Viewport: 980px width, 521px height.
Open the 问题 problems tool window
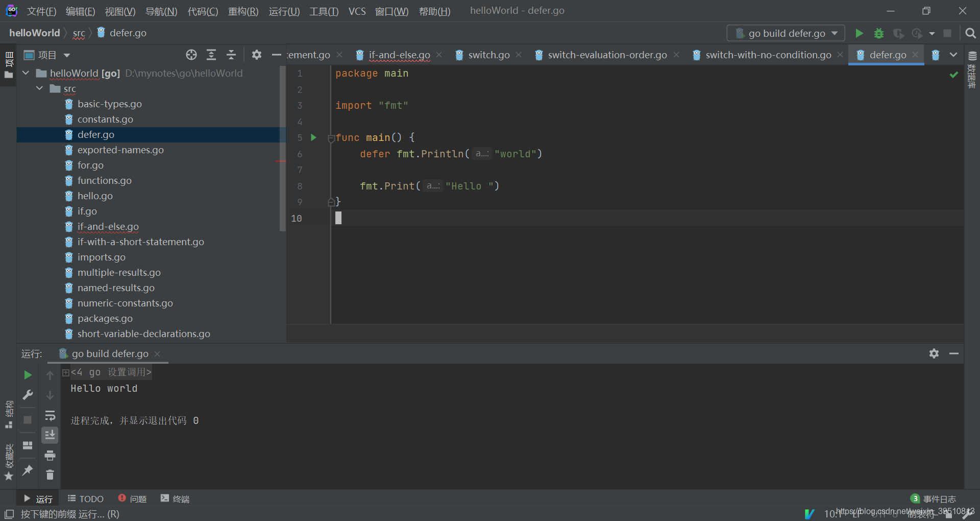click(x=132, y=499)
